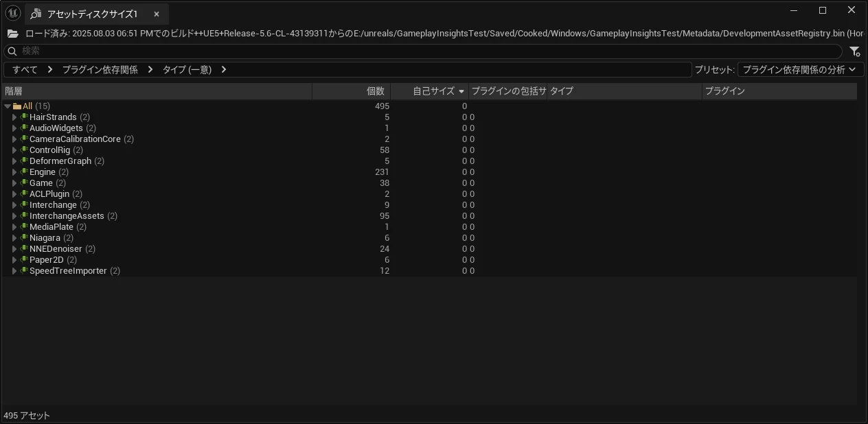Open arrow after プラグイン依存関係 breadcrumb
The height and width of the screenshot is (424, 868).
(x=150, y=69)
